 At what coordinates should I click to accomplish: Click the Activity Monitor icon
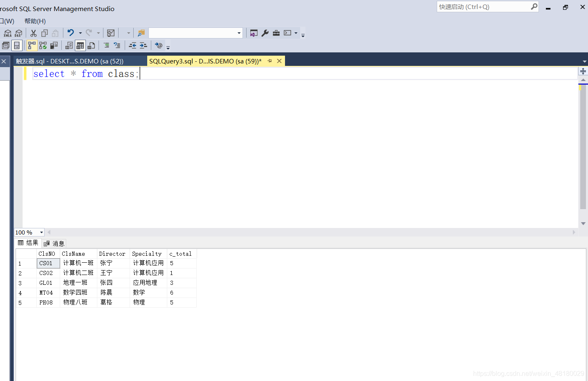tap(111, 33)
